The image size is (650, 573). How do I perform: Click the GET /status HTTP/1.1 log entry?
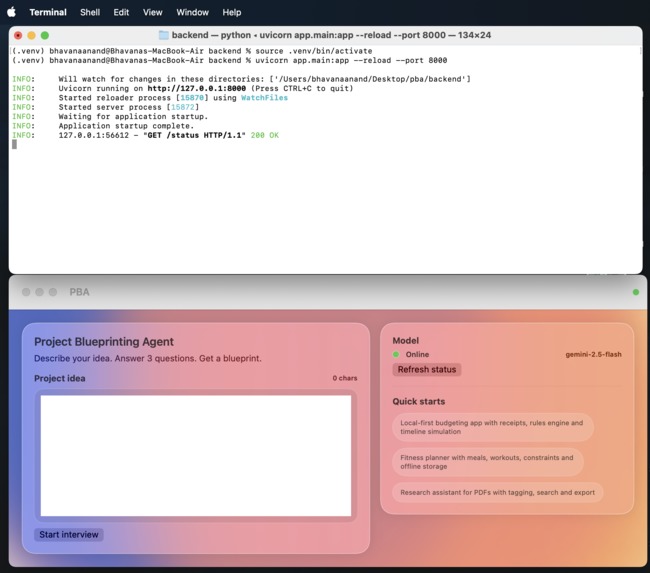194,135
